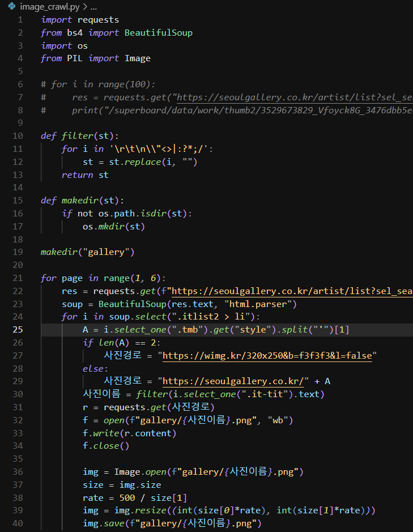This screenshot has height=532, width=413.
Task: Expand the breadcrumb ellipsis symbol list
Action: pos(93,7)
